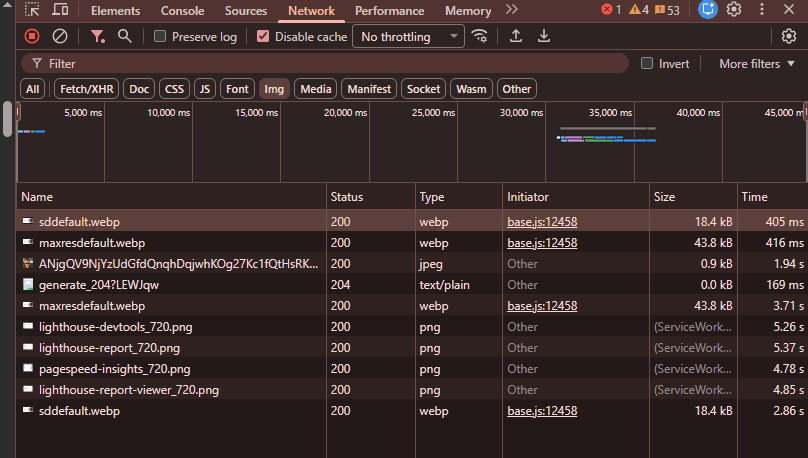Viewport: 808px width, 458px height.
Task: Filter requests by Wasm type
Action: coord(471,89)
